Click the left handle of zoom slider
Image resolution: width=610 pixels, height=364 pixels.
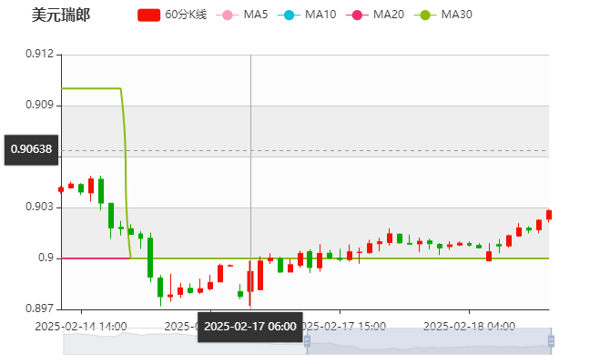point(304,342)
